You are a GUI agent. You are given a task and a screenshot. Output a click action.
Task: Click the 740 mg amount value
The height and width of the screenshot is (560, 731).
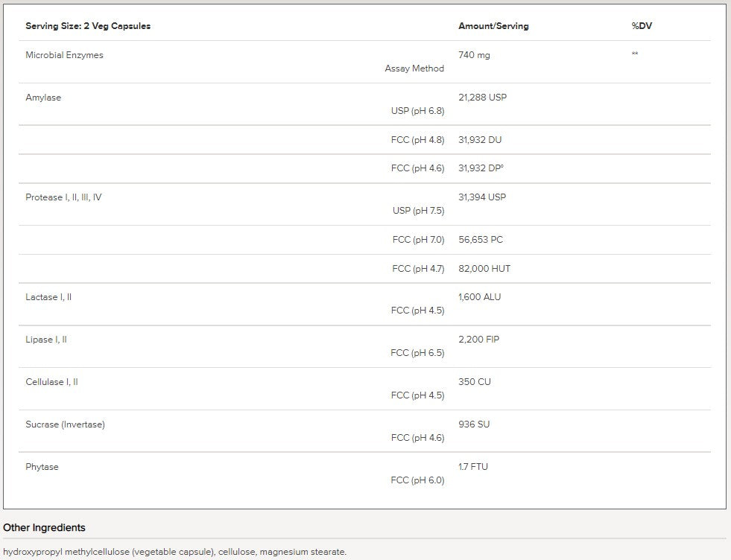474,55
